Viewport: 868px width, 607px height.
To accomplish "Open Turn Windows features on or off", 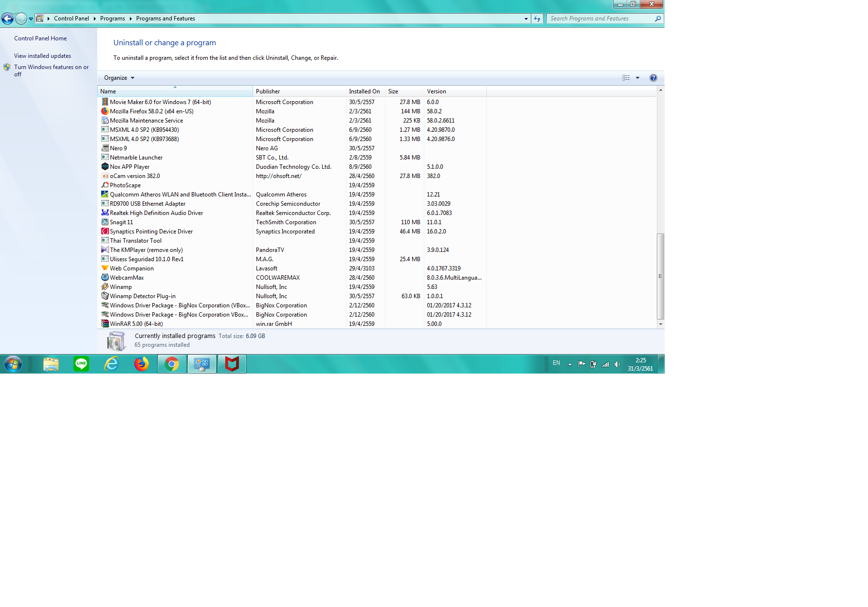I will click(51, 71).
